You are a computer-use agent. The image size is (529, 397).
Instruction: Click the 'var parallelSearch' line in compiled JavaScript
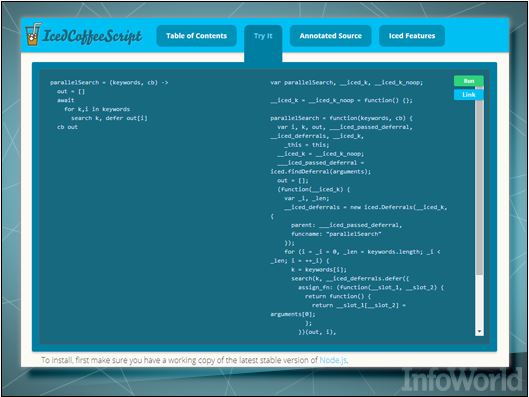346,83
